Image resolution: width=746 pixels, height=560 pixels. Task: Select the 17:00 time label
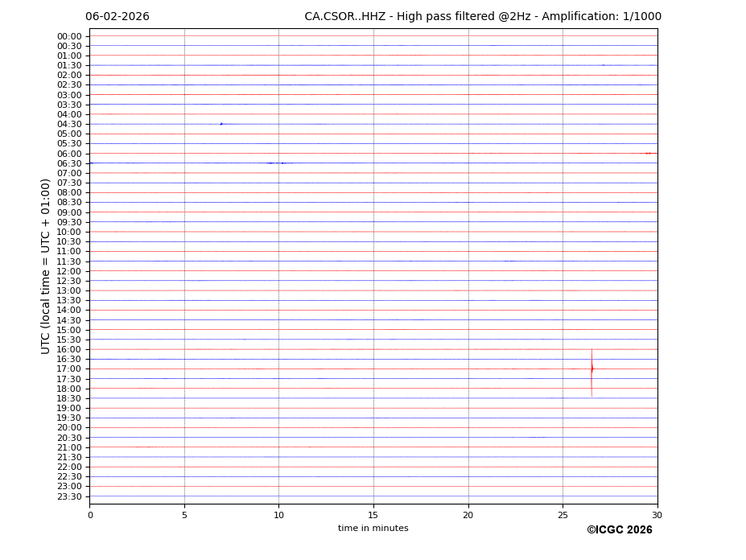(69, 369)
